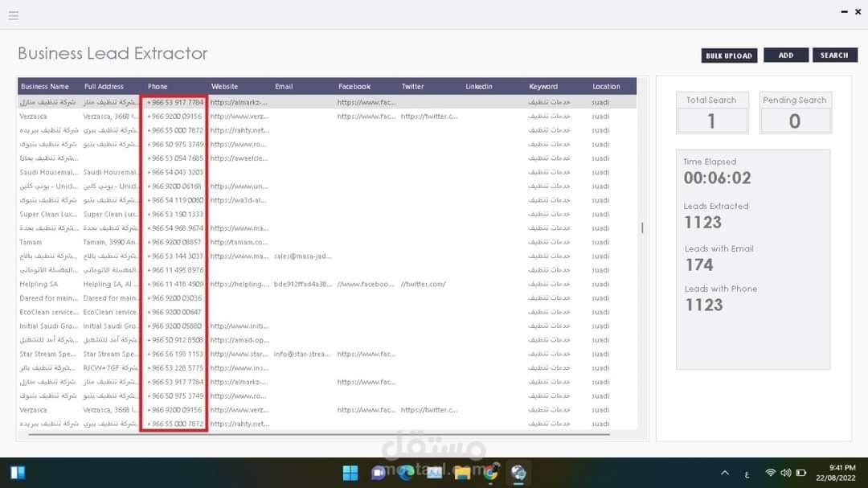Click the Lead Extractor app taskbar icon
The image size is (868, 488).
click(518, 473)
